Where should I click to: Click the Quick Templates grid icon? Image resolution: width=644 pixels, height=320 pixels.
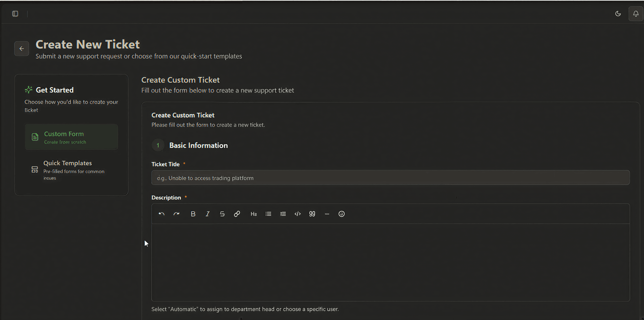click(x=35, y=169)
